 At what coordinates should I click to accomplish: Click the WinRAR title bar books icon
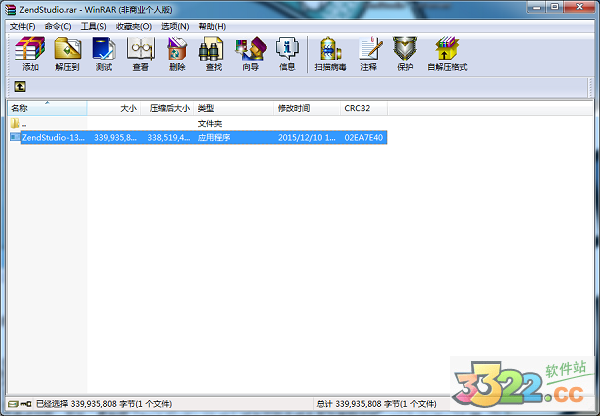click(x=10, y=9)
